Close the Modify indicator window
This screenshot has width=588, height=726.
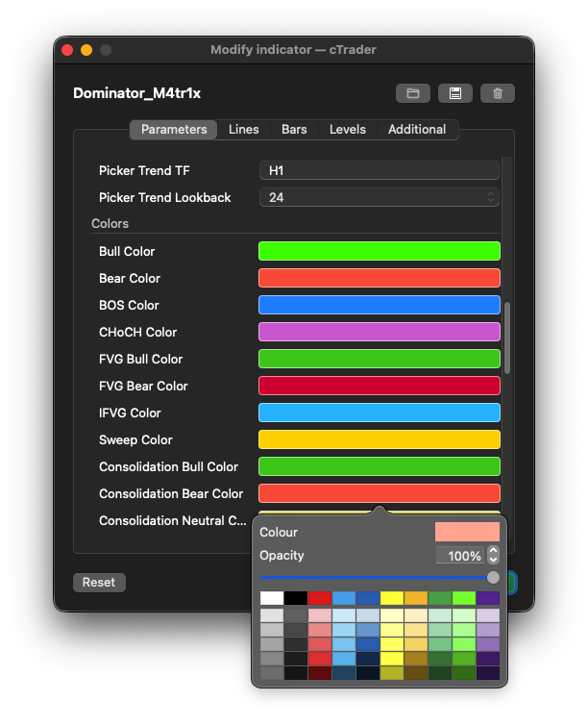(67, 50)
